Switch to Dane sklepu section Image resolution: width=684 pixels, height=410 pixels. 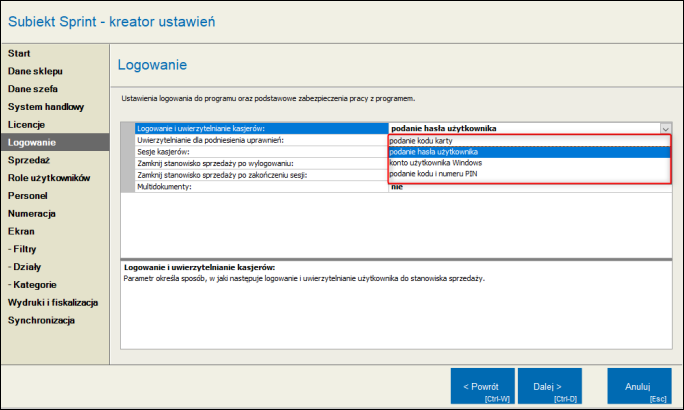[35, 70]
